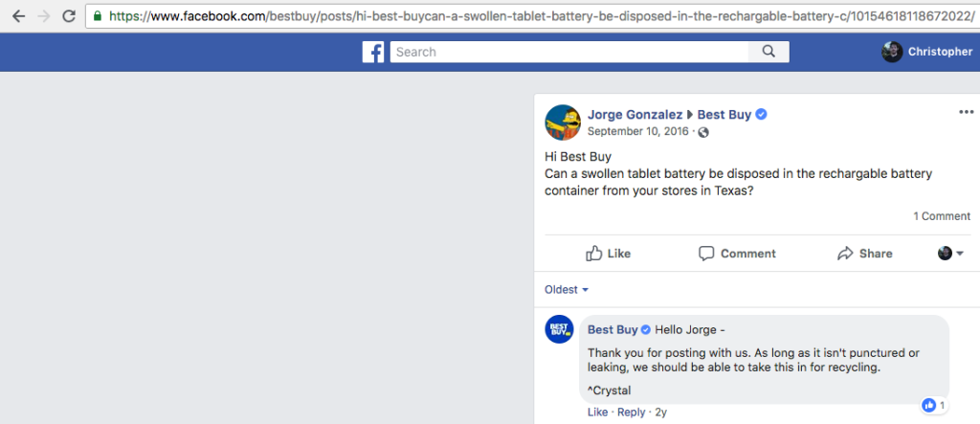
Task: Click the green secure padlock icon
Action: (x=97, y=16)
